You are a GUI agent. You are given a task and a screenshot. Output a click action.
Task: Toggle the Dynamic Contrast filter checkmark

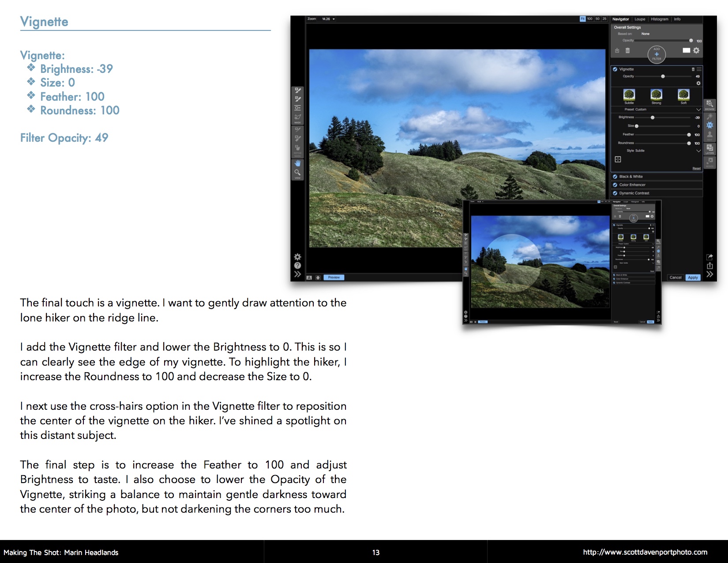pos(615,193)
